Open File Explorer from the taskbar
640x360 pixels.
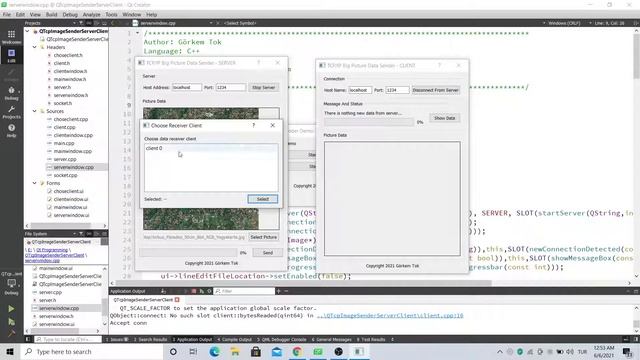tap(235, 351)
